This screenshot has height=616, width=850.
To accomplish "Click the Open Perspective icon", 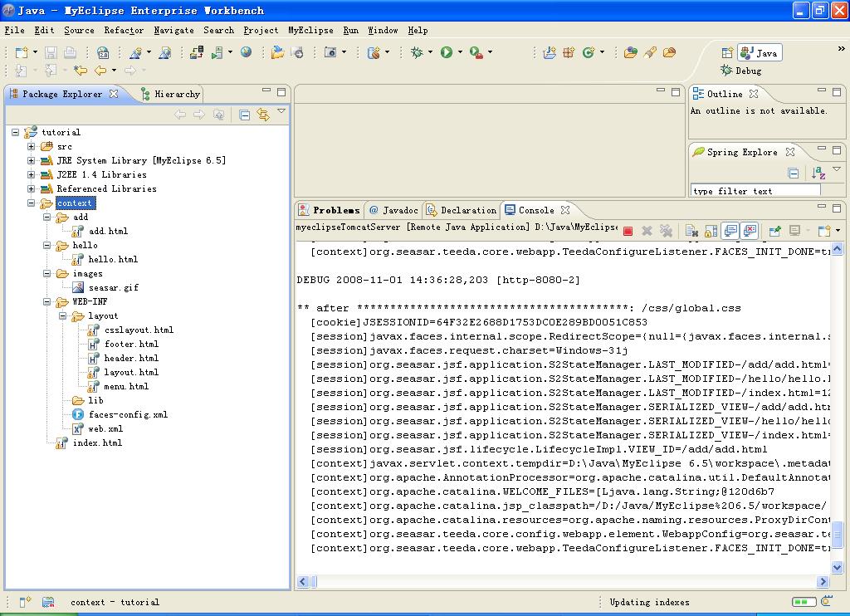I will click(727, 52).
